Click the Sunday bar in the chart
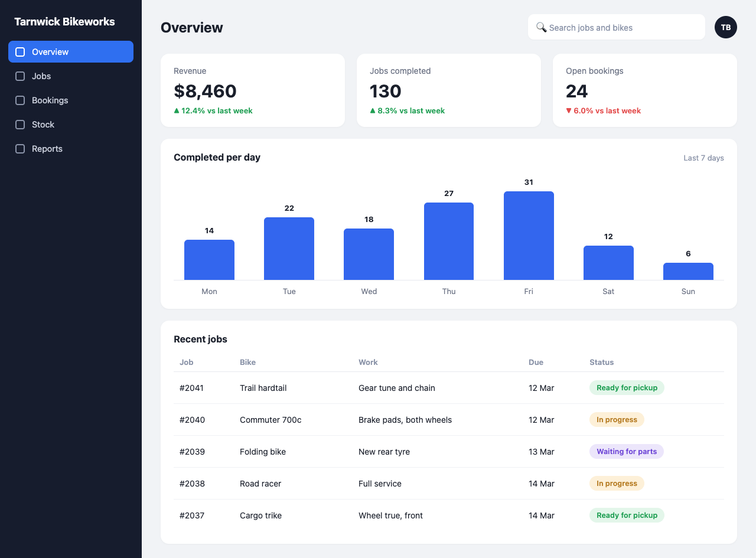This screenshot has width=756, height=558. click(688, 271)
